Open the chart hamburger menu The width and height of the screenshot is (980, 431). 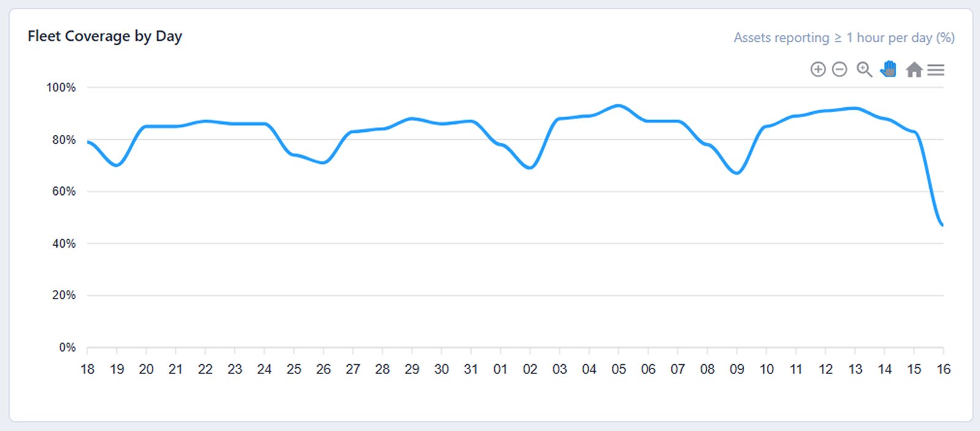[936, 70]
